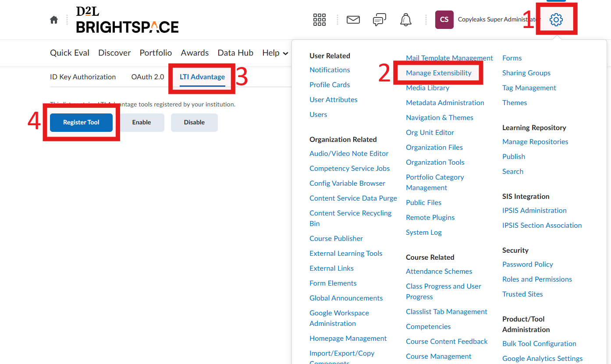The width and height of the screenshot is (611, 364).
Task: Click the Enable button
Action: pos(142,123)
